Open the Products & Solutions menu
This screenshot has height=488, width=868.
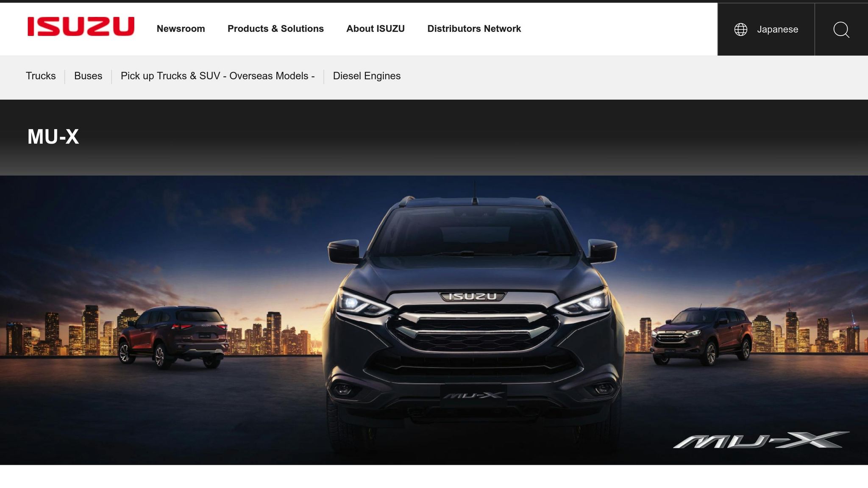click(275, 29)
